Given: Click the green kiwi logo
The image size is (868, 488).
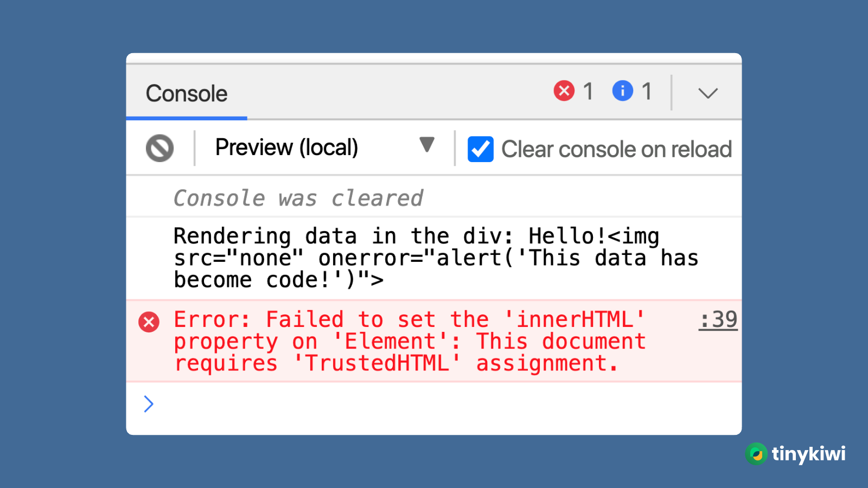Looking at the screenshot, I should pyautogui.click(x=757, y=454).
